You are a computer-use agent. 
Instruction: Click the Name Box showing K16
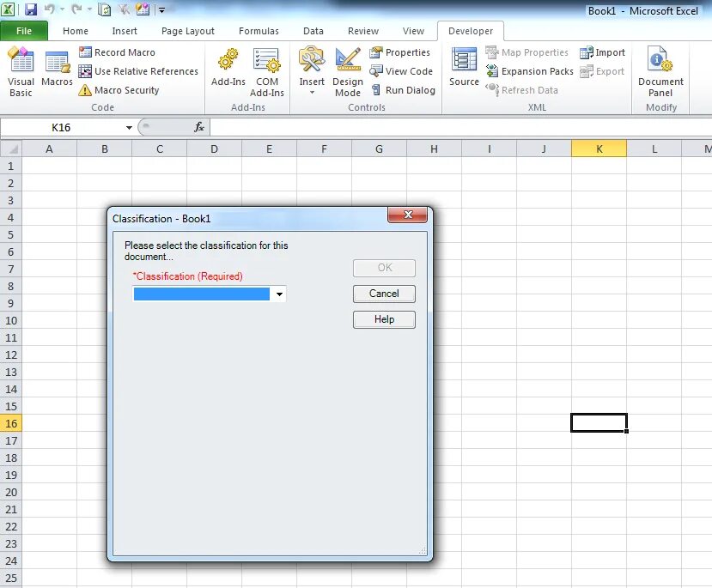point(61,128)
